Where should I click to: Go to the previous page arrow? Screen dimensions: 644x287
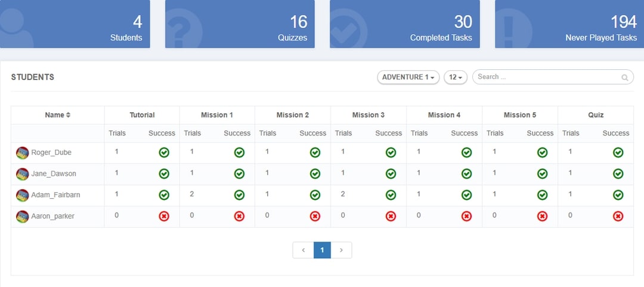pyautogui.click(x=304, y=250)
